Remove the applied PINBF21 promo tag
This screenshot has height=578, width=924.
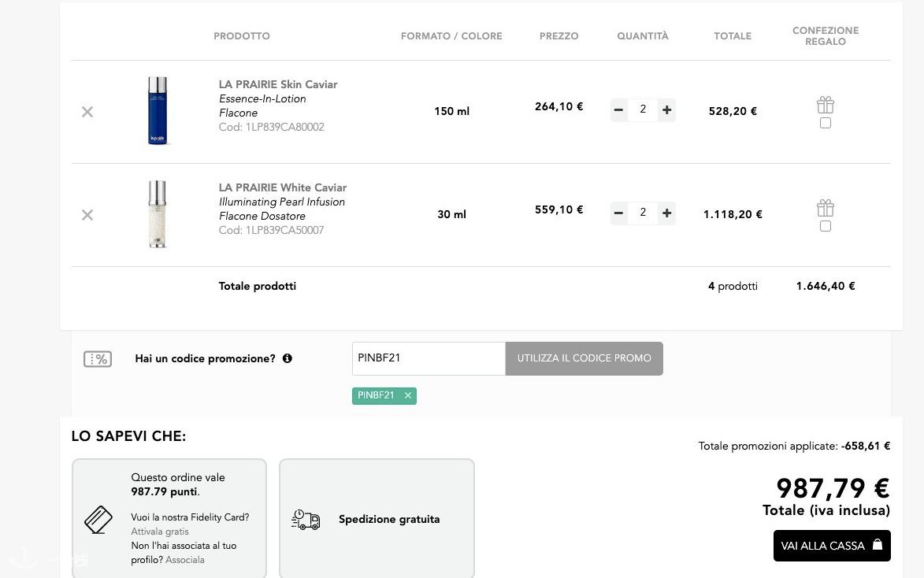tap(408, 396)
